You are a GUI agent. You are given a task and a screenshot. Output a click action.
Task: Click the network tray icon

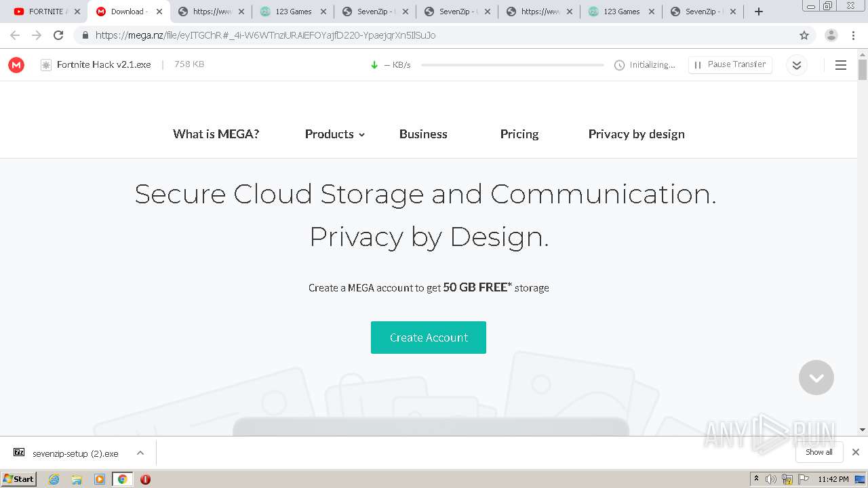(x=787, y=479)
